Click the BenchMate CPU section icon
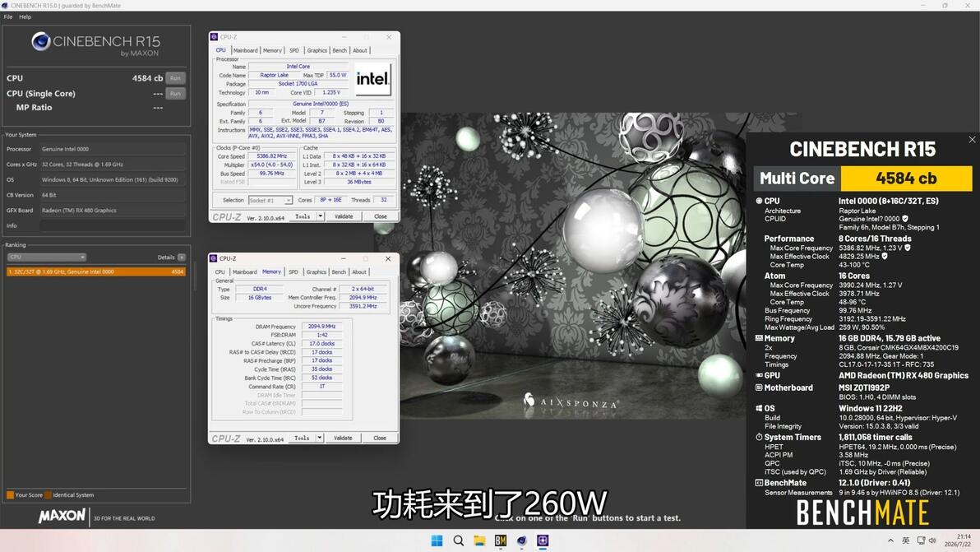This screenshot has height=552, width=980. (759, 202)
